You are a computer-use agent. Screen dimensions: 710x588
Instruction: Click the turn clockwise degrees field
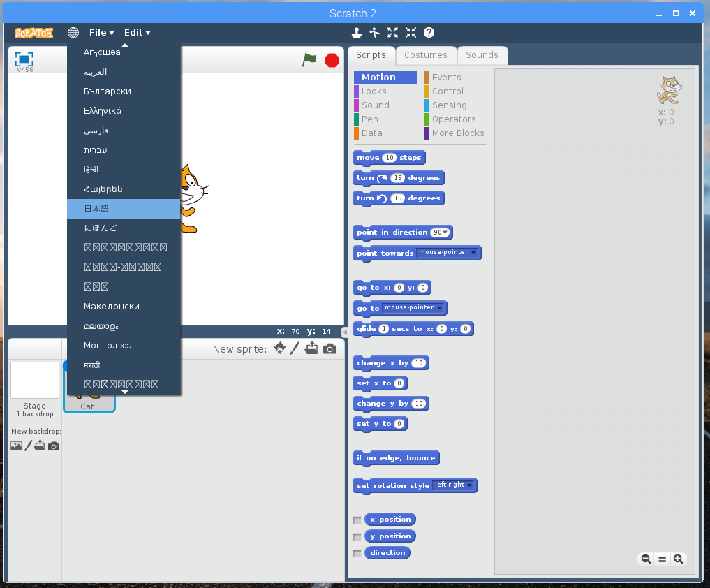point(397,178)
